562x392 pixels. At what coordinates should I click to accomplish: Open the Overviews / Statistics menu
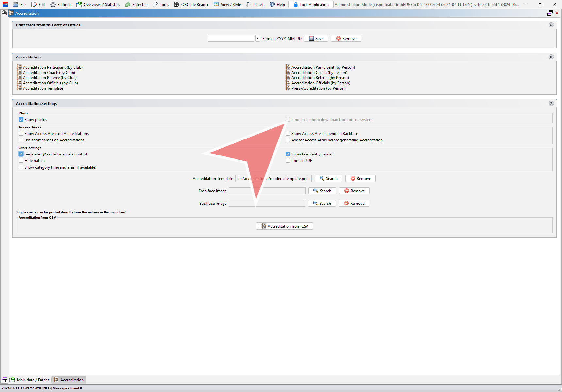click(98, 5)
